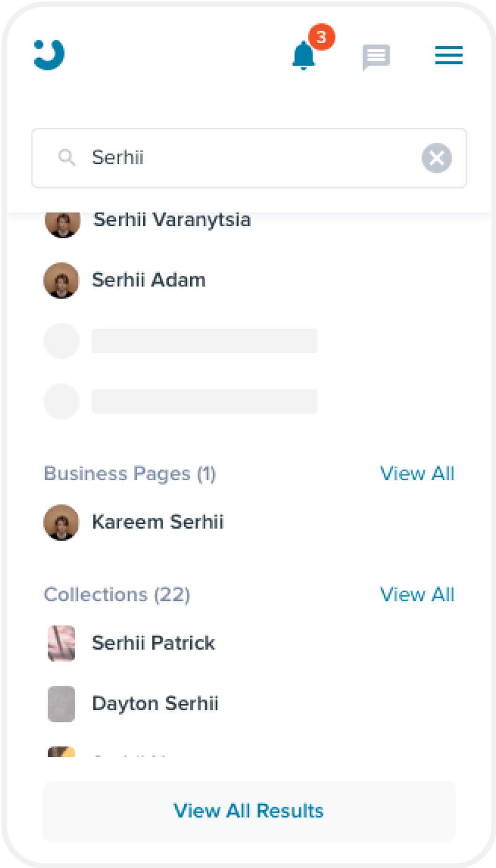This screenshot has width=496, height=868.
Task: Open the app home via the logo icon
Action: [49, 54]
